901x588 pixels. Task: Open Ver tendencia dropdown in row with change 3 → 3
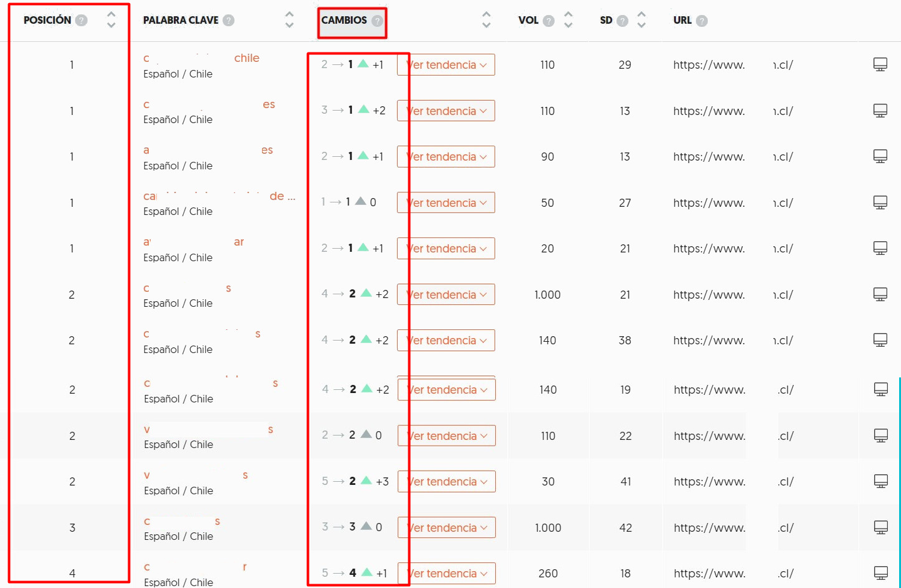446,527
